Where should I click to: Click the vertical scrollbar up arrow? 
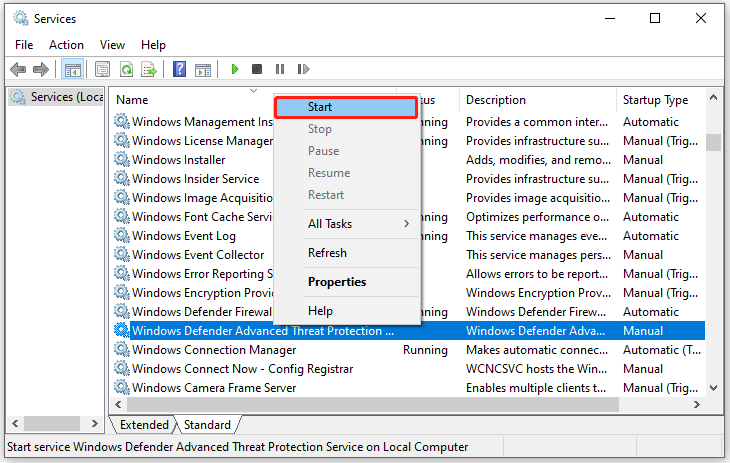click(713, 97)
